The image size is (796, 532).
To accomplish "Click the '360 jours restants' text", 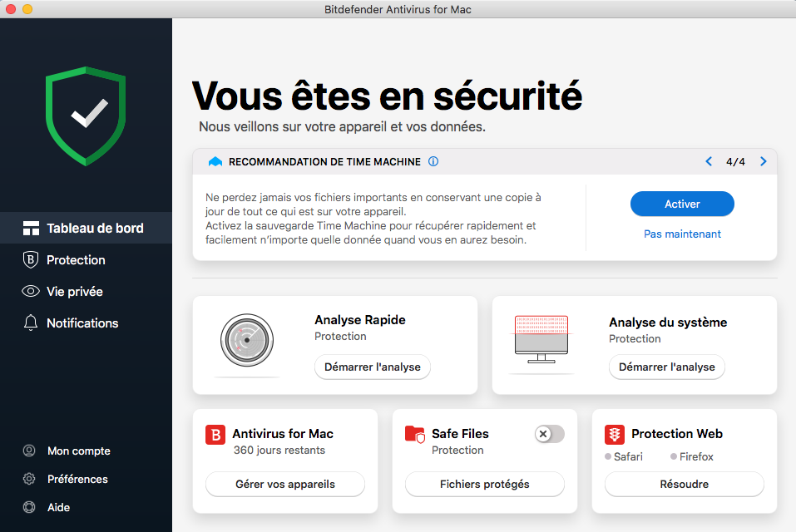I will pyautogui.click(x=279, y=451).
